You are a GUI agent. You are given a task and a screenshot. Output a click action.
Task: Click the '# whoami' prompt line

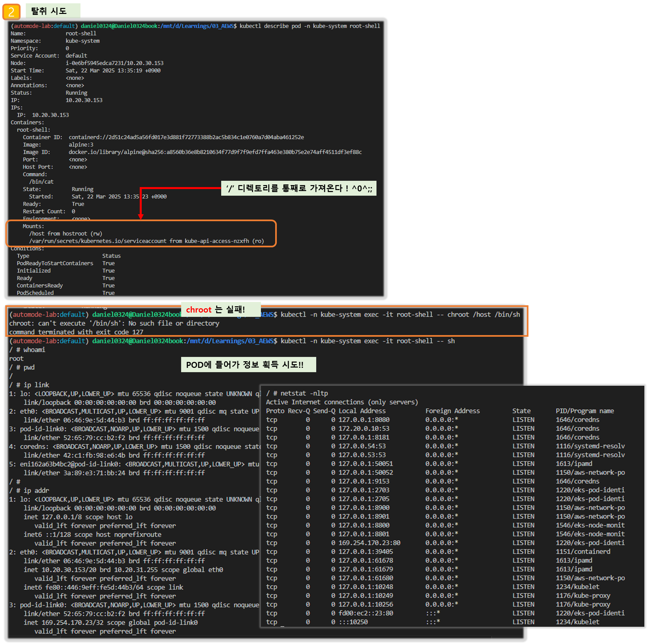27,350
